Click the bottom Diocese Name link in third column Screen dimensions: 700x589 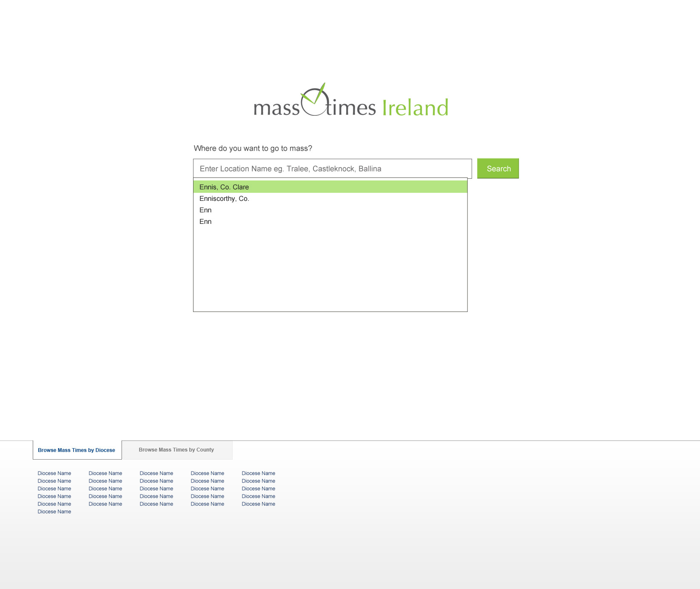pyautogui.click(x=157, y=504)
